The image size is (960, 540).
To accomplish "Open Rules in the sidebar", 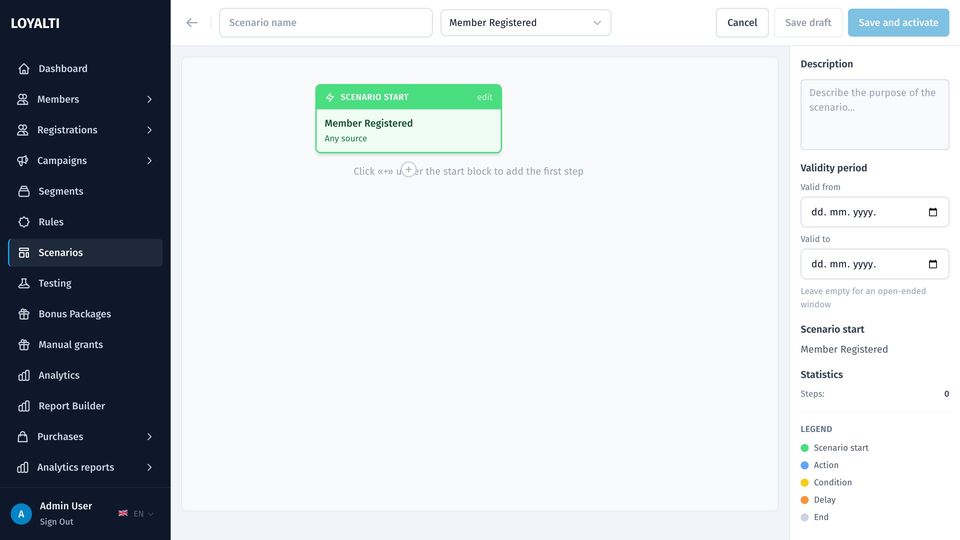I will point(85,222).
